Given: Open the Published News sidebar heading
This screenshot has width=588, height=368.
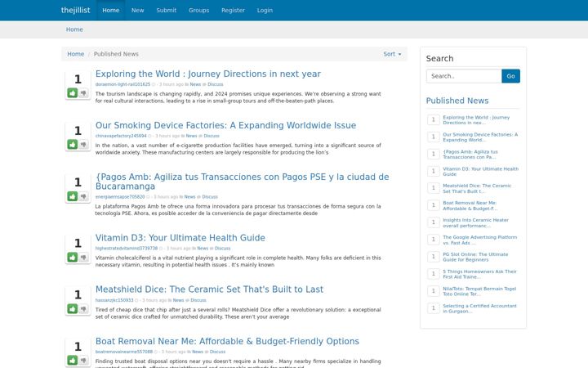Looking at the screenshot, I should tap(457, 101).
